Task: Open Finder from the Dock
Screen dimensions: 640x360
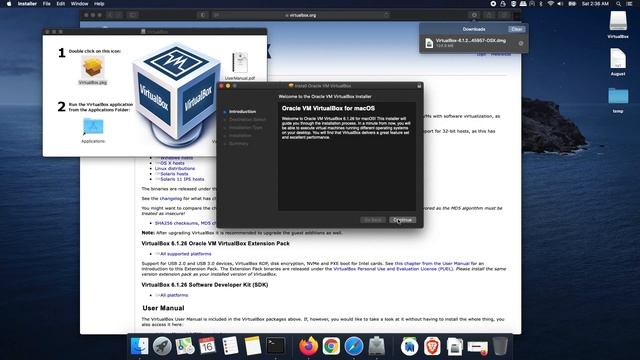Action: pos(140,346)
